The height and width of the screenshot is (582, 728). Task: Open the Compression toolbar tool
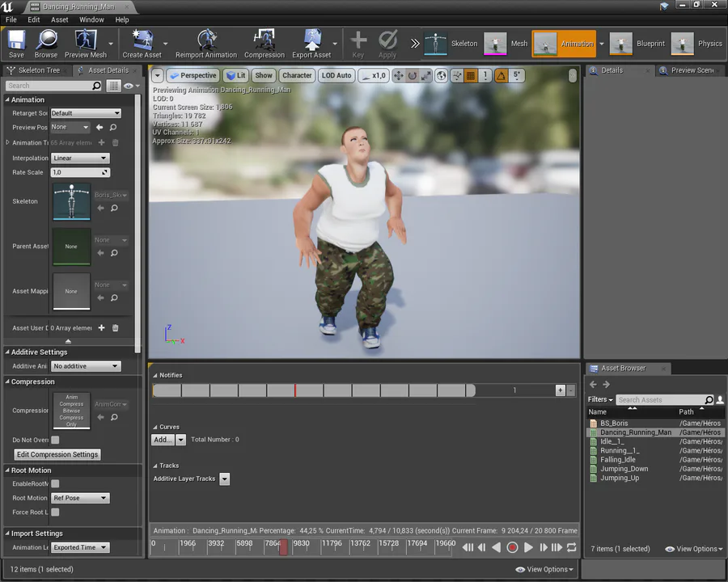point(264,44)
